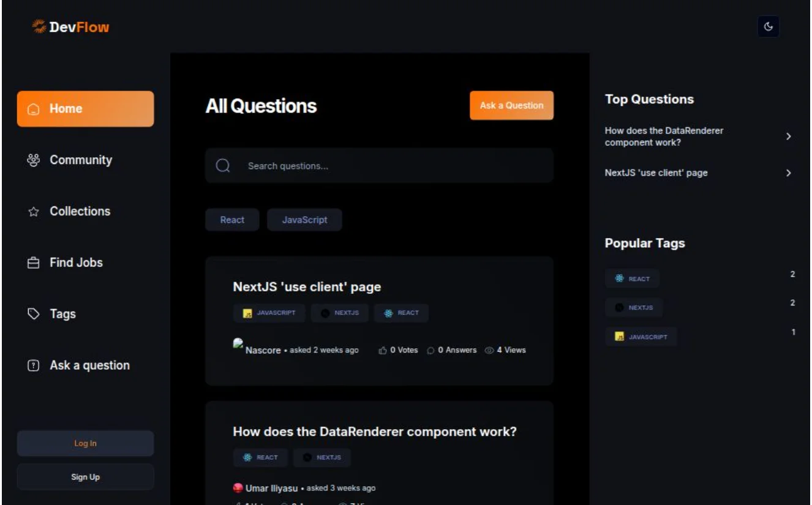Image resolution: width=812 pixels, height=505 pixels.
Task: Click the thumbs-up Votes icon on NextJS question
Action: pyautogui.click(x=383, y=351)
